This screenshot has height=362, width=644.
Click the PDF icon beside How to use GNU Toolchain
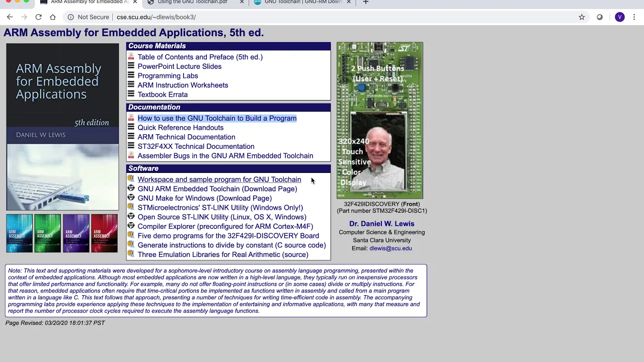131,118
